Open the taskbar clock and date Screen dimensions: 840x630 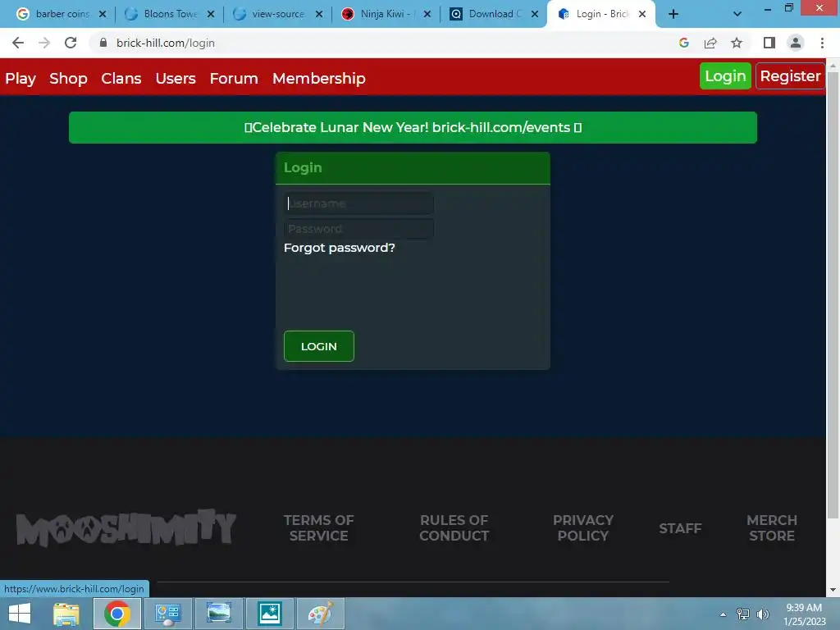pyautogui.click(x=804, y=614)
